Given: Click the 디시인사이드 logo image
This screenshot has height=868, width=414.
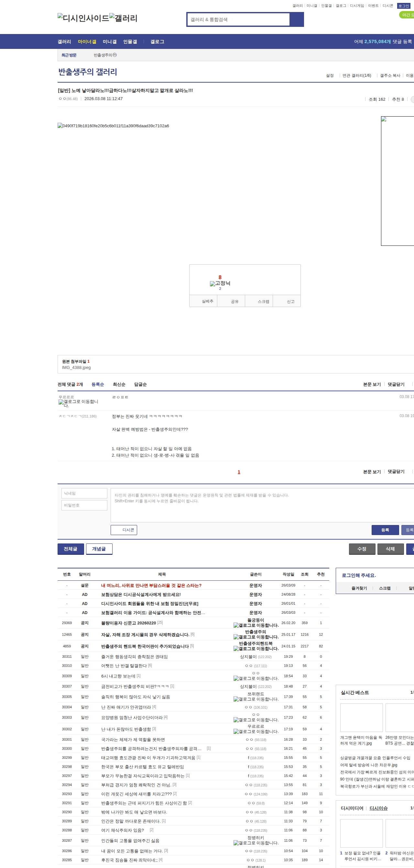Looking at the screenshot, I should [83, 18].
